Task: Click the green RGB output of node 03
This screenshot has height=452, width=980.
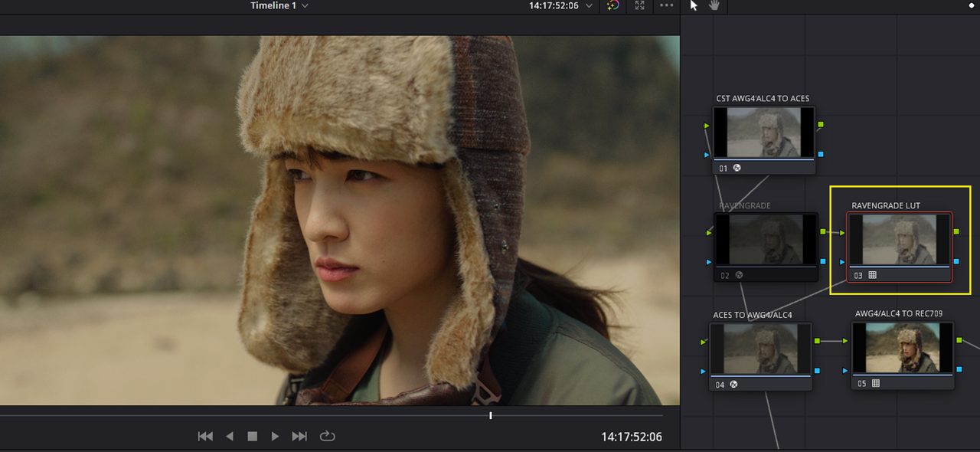Action: pos(957,231)
